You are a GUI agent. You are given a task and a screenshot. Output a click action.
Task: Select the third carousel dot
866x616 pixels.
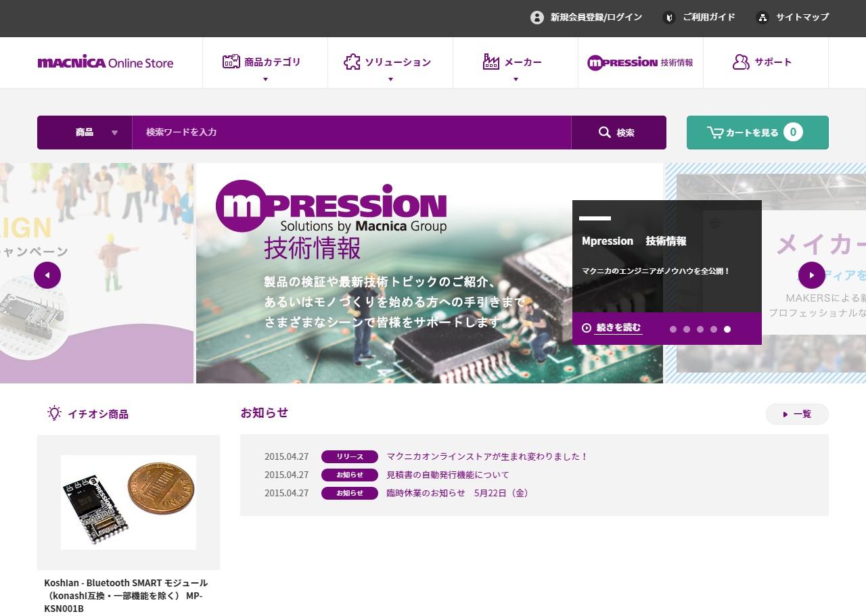700,329
